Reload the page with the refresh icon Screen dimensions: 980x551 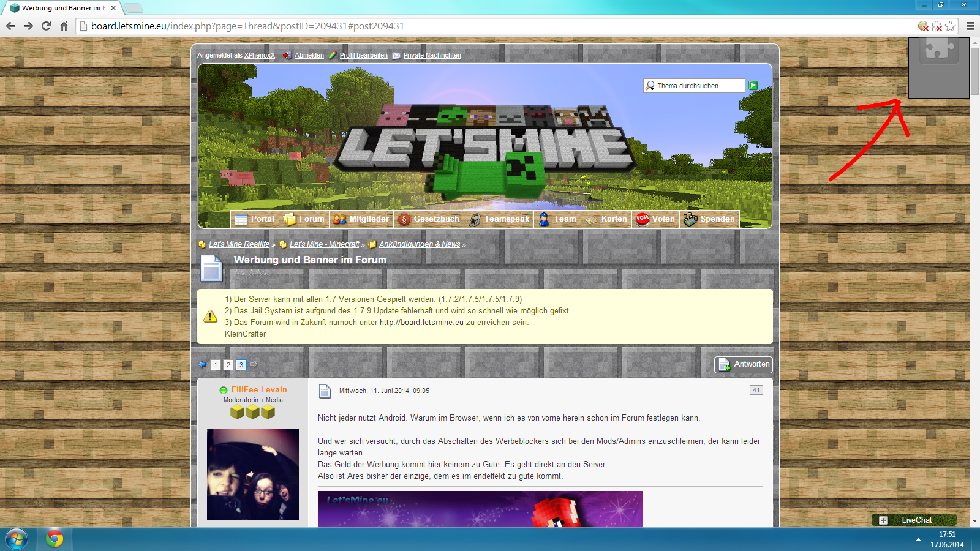[x=46, y=26]
